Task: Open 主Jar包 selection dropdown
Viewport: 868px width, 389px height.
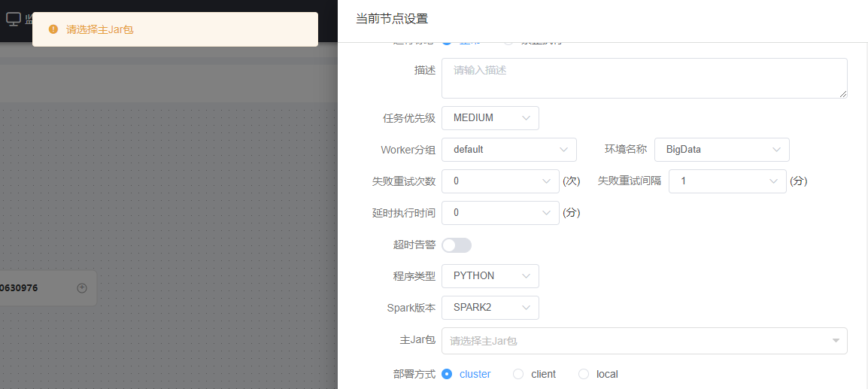Action: coord(645,341)
